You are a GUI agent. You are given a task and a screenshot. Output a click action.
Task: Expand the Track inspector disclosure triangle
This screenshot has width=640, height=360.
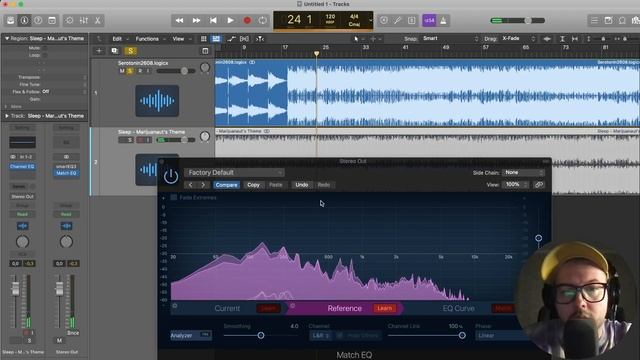[7, 116]
